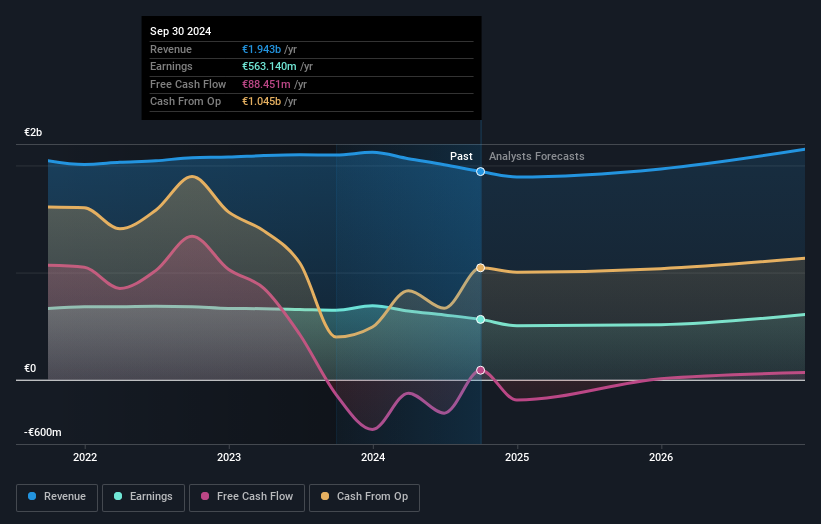Click the 2026 x-axis label
The width and height of the screenshot is (821, 524).
pos(661,457)
